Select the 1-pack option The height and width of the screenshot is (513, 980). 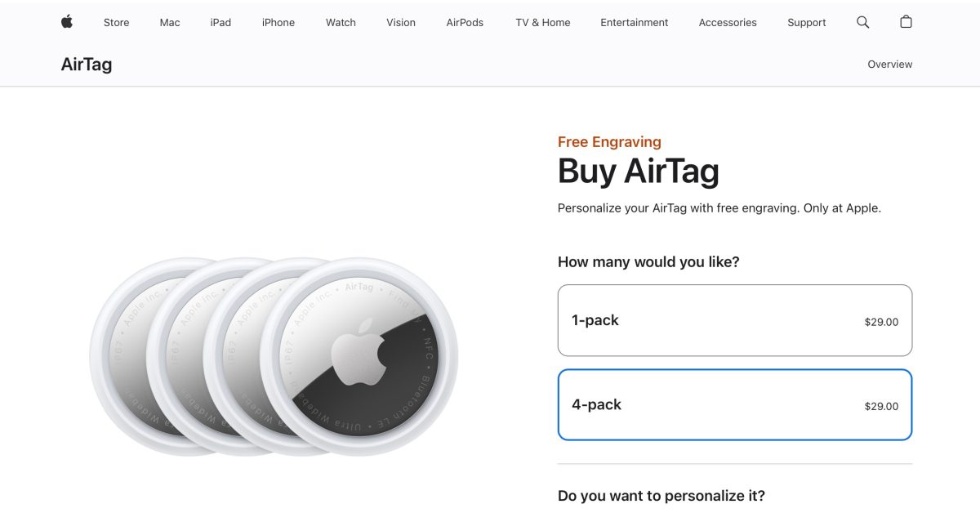pyautogui.click(x=734, y=319)
